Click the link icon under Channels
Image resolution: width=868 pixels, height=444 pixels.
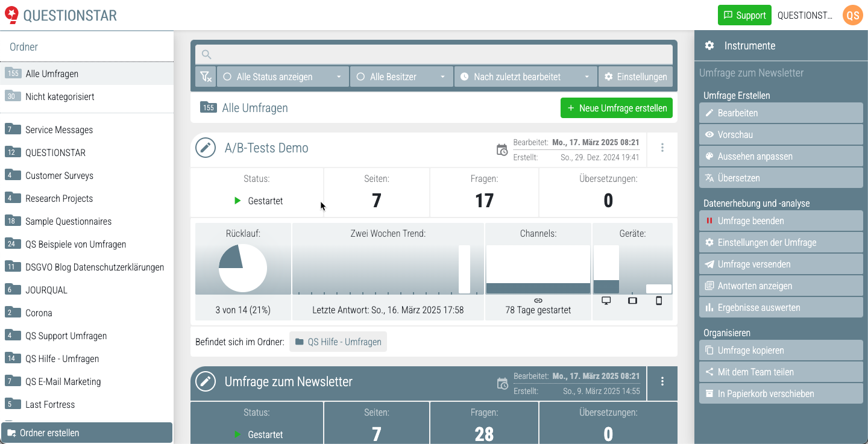point(538,300)
